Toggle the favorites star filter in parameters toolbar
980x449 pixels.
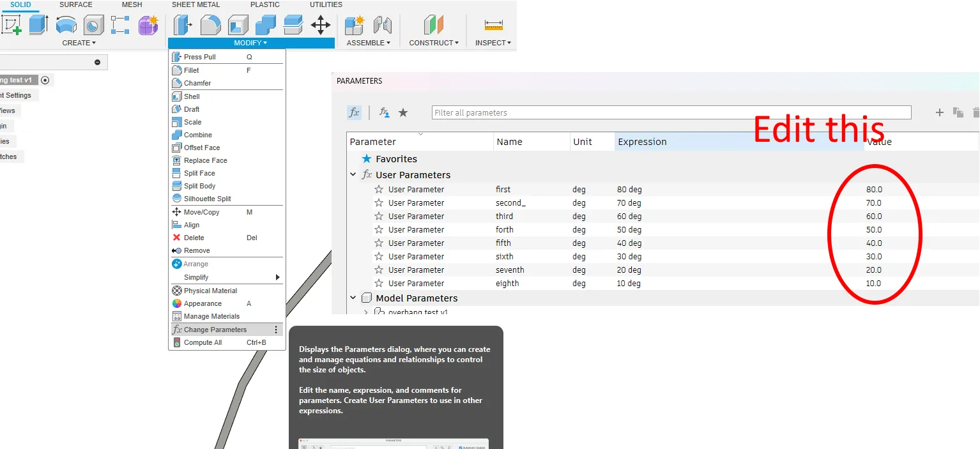coord(403,112)
